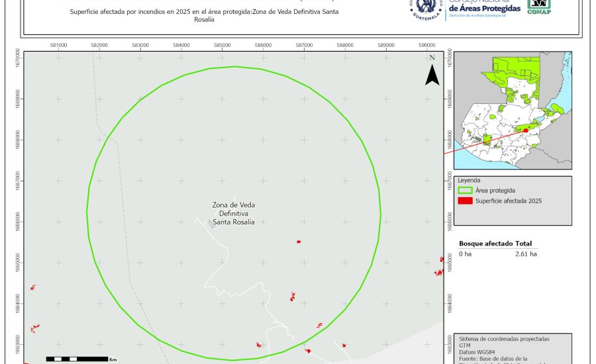Image resolution: width=596 pixels, height=364 pixels.
Task: Click the Guatemala national emblem
Action: (426, 8)
